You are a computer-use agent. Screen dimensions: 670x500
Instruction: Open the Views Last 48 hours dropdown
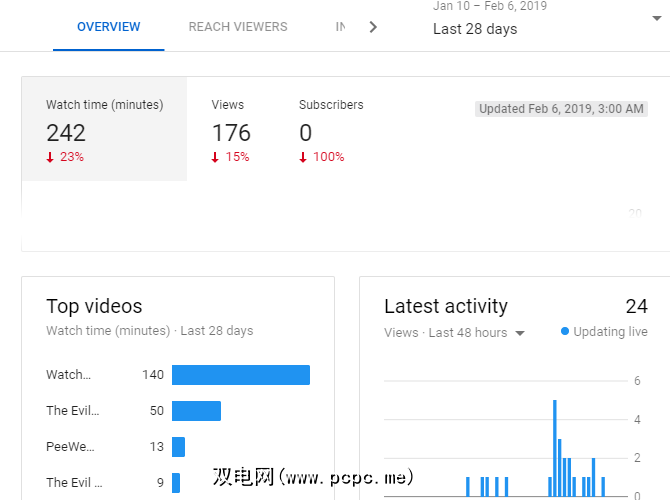(454, 333)
